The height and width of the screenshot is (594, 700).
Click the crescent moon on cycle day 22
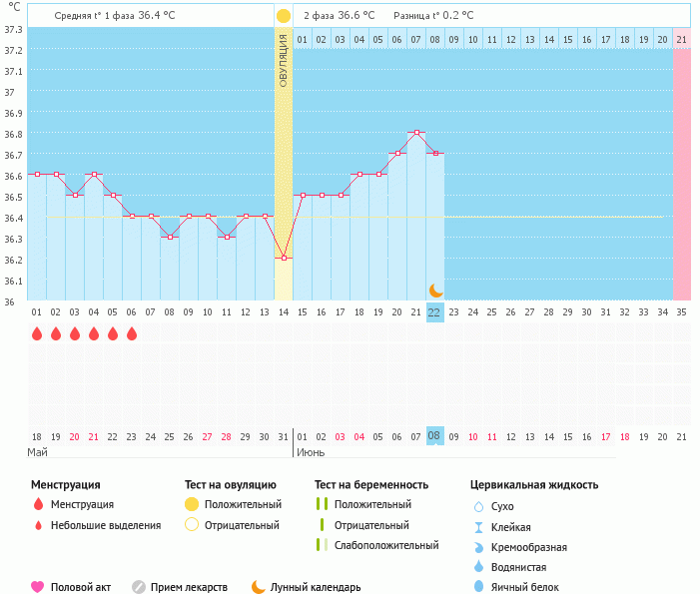pos(435,290)
